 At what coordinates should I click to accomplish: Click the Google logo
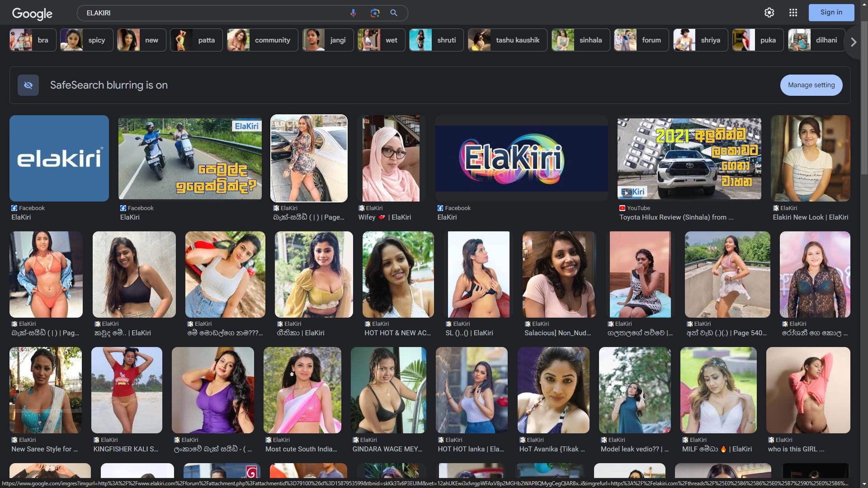click(x=32, y=14)
